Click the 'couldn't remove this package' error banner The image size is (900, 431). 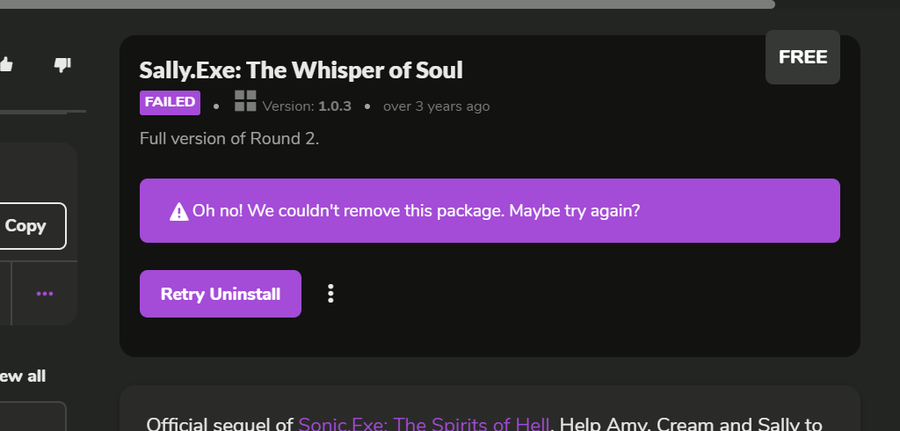coord(490,211)
